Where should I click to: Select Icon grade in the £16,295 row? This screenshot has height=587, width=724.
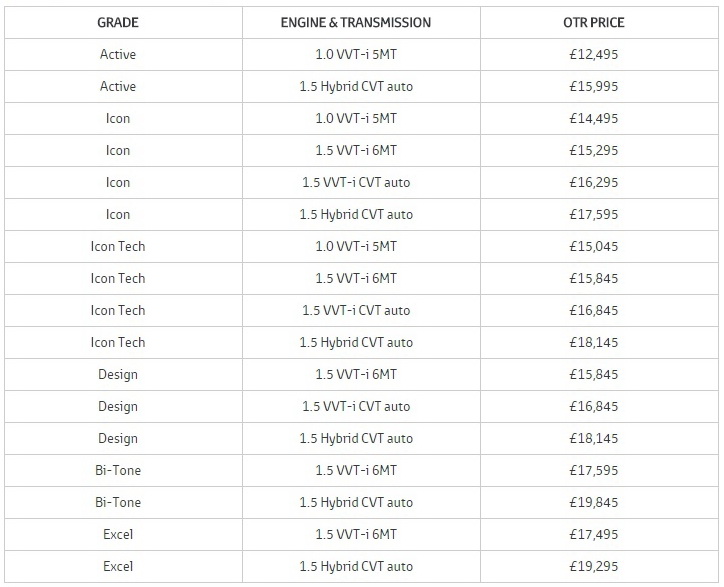tap(118, 182)
